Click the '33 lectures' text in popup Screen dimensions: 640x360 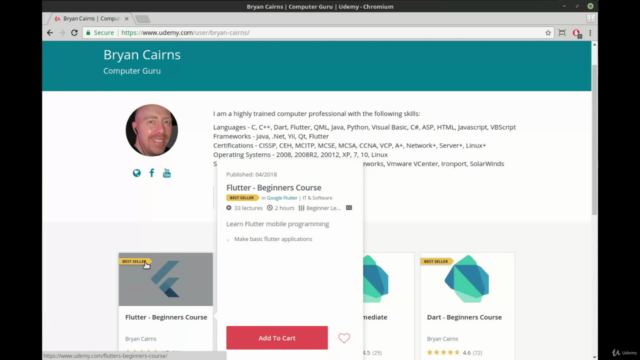(x=248, y=208)
